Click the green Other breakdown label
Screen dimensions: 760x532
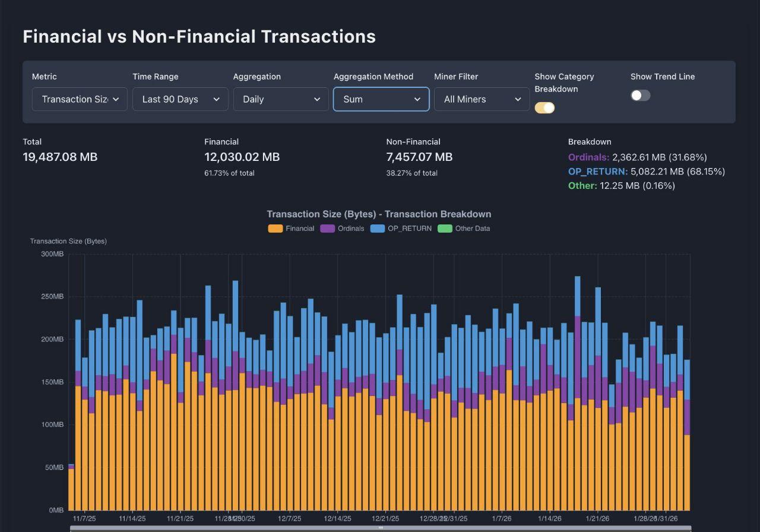point(582,186)
